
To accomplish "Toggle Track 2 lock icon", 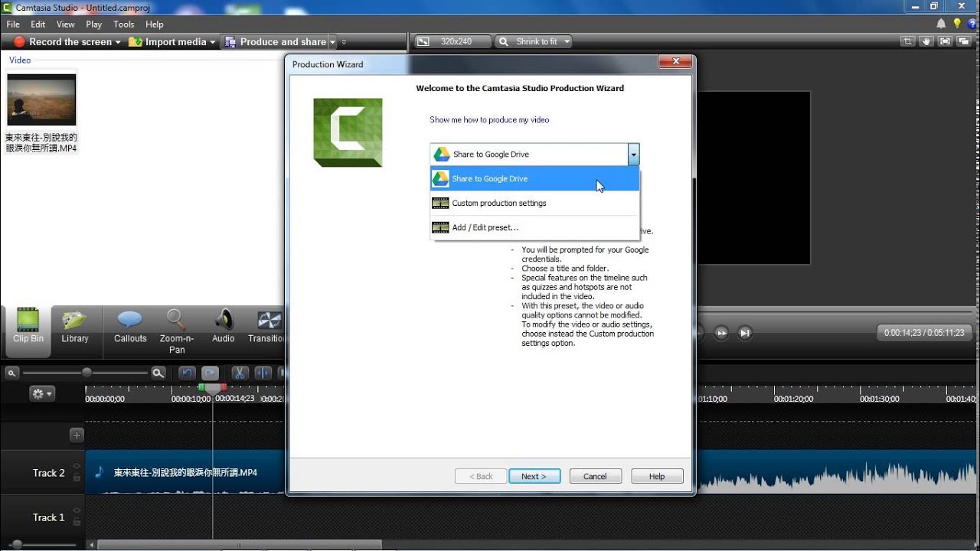I will [x=77, y=478].
